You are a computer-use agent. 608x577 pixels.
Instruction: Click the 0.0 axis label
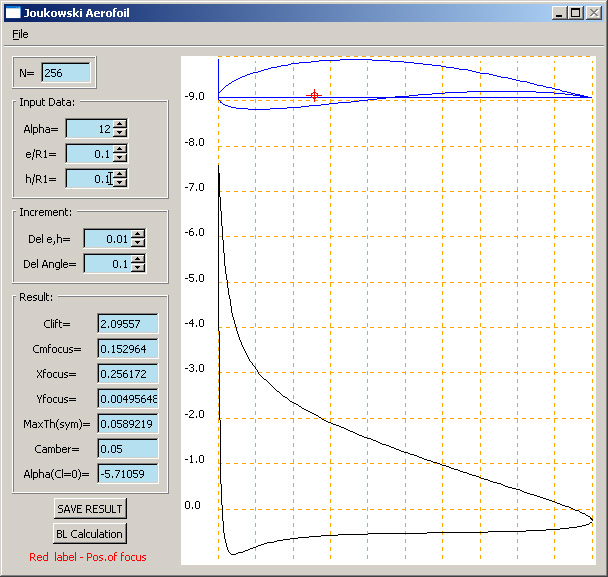click(192, 505)
